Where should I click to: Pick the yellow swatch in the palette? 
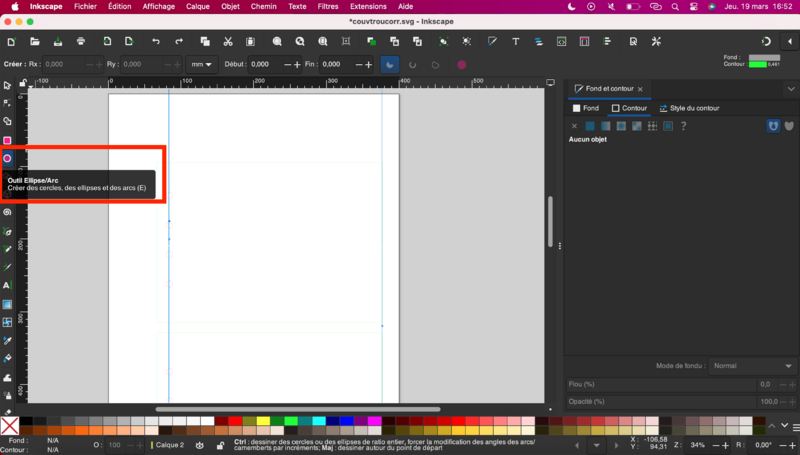263,421
